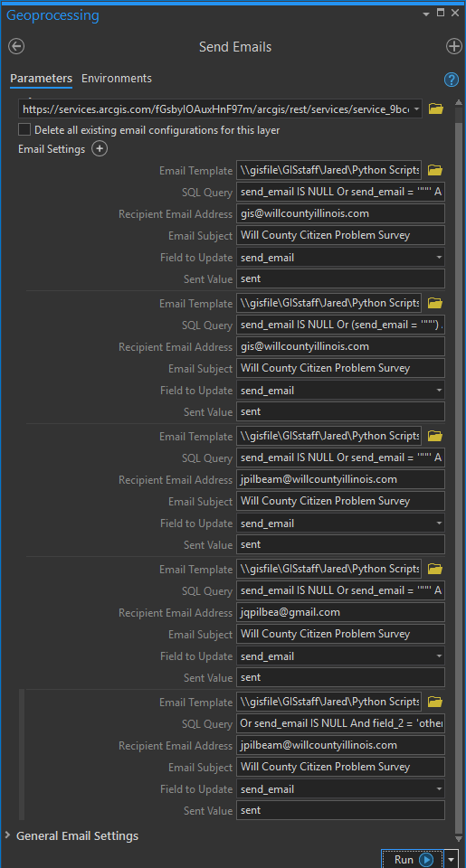Open the tool help question mark icon
This screenshot has width=466, height=868.
452,80
